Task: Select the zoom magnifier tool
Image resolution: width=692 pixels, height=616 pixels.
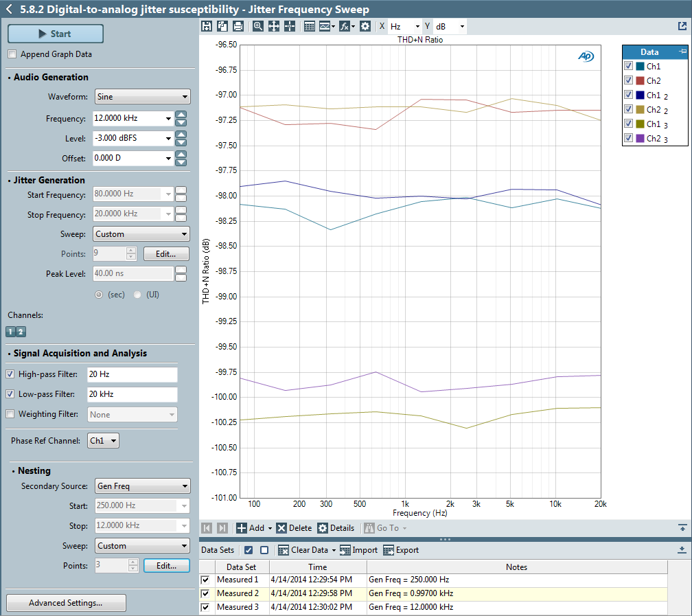Action: pyautogui.click(x=258, y=26)
